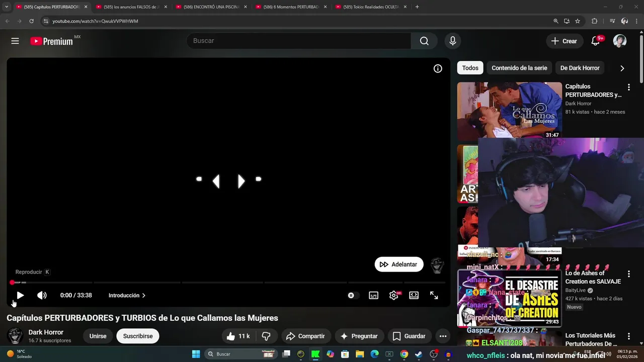Viewport: 644px width, 362px height.
Task: Open Microsoft Store from taskbar
Action: click(x=345, y=354)
